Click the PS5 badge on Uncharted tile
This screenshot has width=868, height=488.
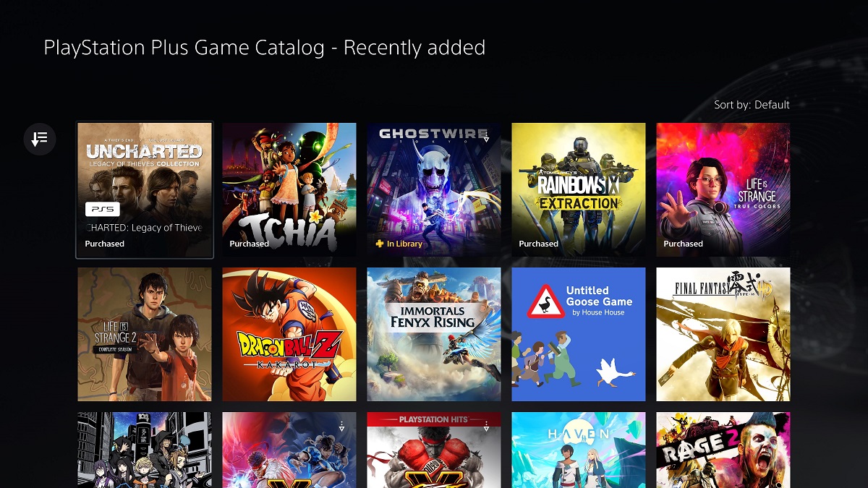point(103,210)
